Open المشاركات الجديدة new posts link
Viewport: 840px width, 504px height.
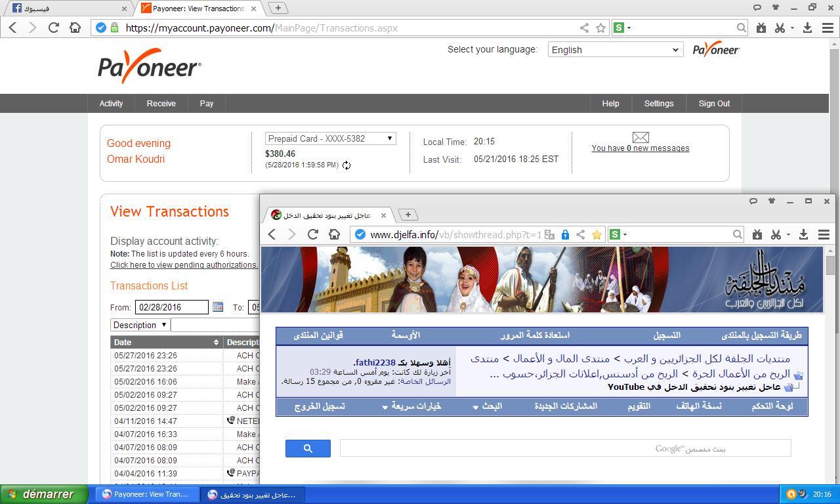click(566, 406)
